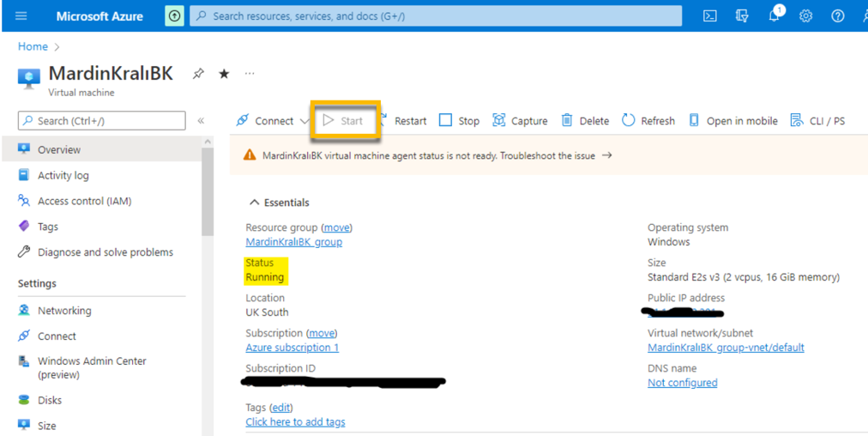Viewport: 868px width, 436px height.
Task: Pin MardinKralıBK to dashboard
Action: click(198, 74)
